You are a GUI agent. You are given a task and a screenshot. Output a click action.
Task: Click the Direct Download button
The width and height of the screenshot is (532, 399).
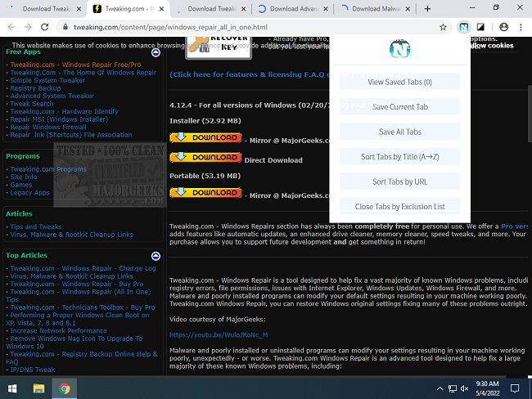click(x=205, y=157)
